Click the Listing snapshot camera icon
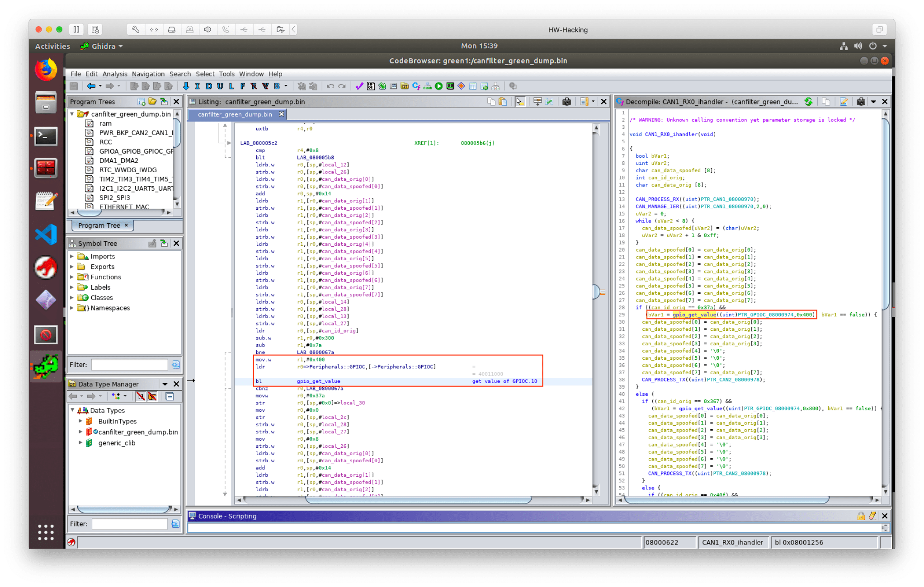The image size is (924, 587). tap(566, 102)
